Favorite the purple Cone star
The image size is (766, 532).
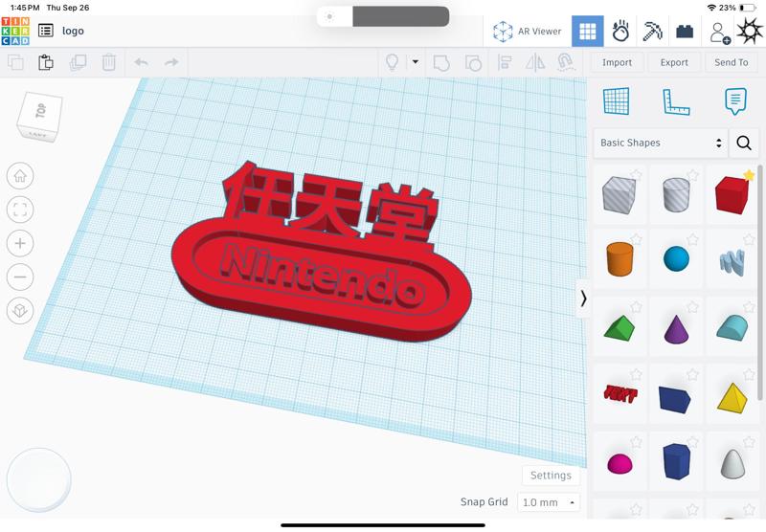click(x=692, y=307)
